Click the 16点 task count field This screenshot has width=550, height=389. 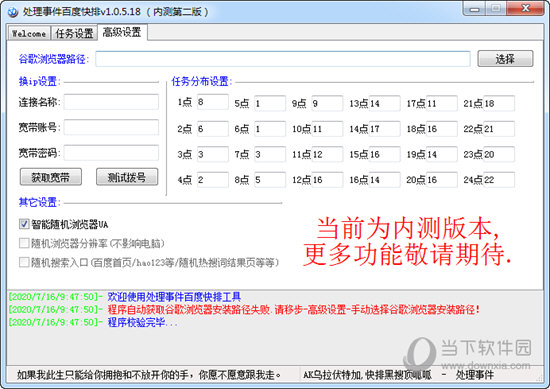(384, 180)
